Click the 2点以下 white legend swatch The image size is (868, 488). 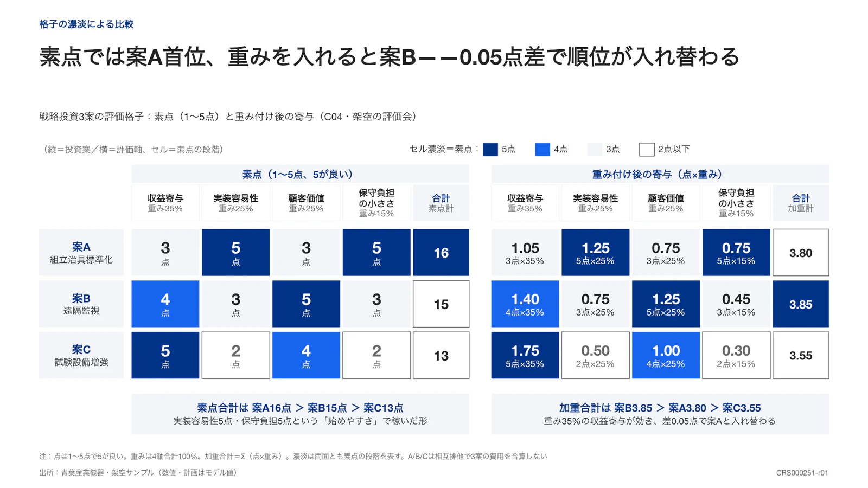pyautogui.click(x=647, y=150)
